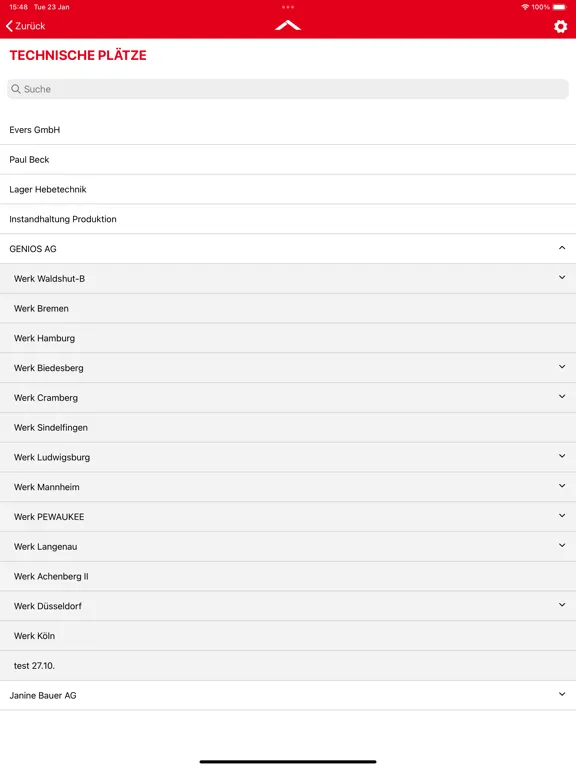Expand Werk Biedesberg chevron
The width and height of the screenshot is (576, 768).
click(562, 367)
